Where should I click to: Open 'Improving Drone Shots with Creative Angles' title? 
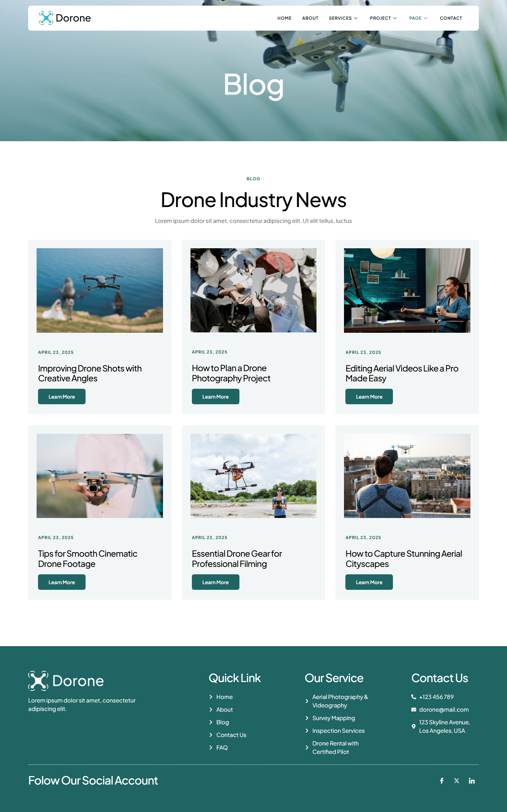click(90, 373)
